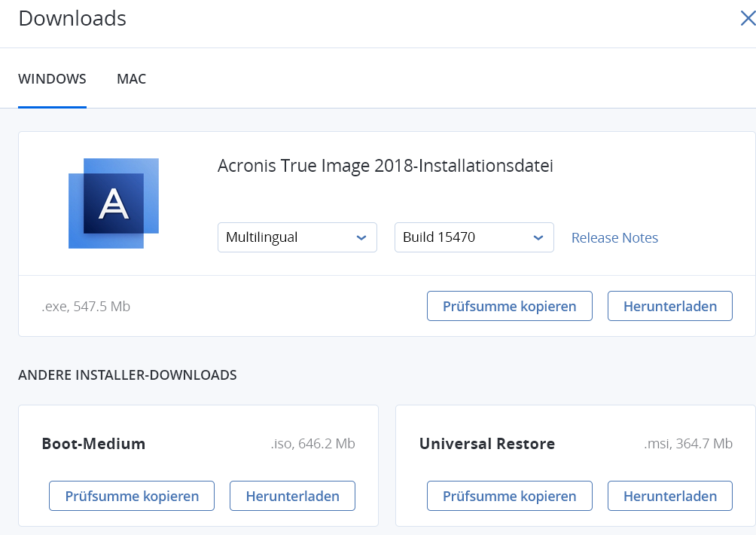This screenshot has width=756, height=535.
Task: Click the 'Acronis True Image 2018-Installationsdatei' title
Action: (386, 166)
